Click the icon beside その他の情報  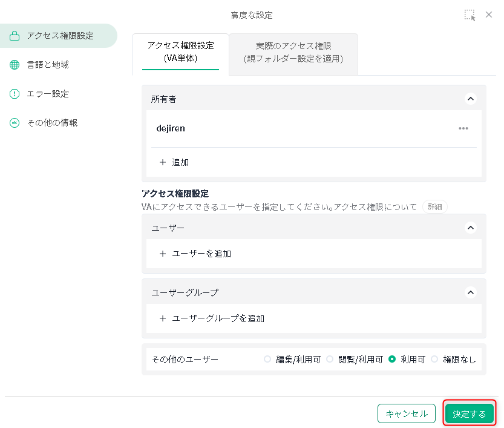(x=15, y=123)
